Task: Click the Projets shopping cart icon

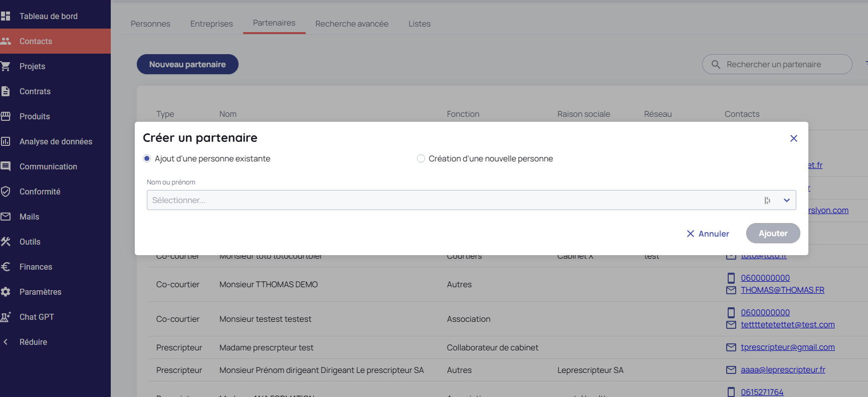Action: point(6,66)
